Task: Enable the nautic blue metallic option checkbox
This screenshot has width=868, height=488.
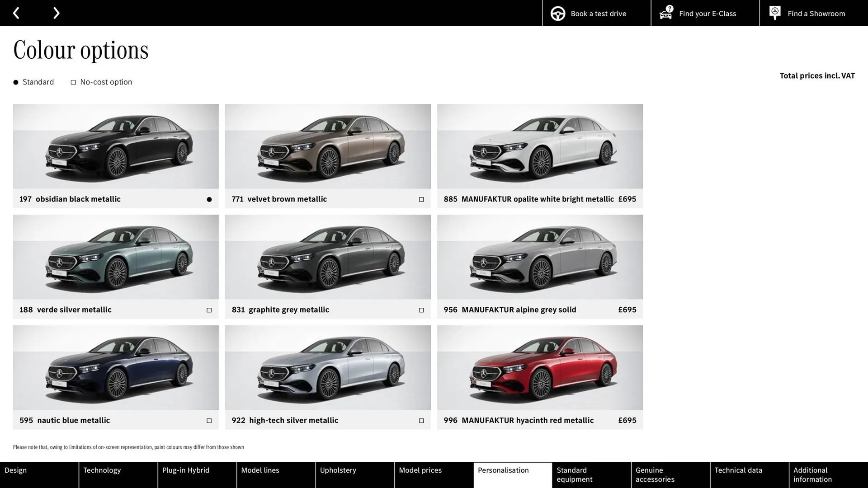Action: 209,420
